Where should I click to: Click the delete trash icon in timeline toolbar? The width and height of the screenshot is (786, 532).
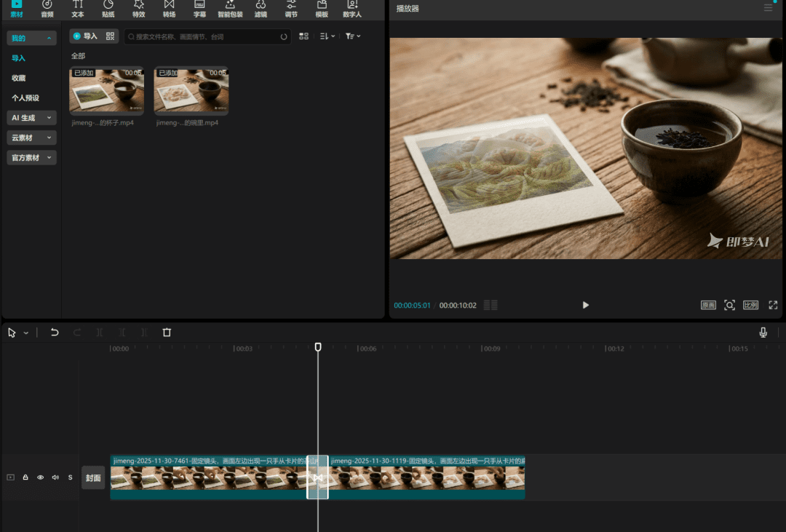tap(167, 333)
